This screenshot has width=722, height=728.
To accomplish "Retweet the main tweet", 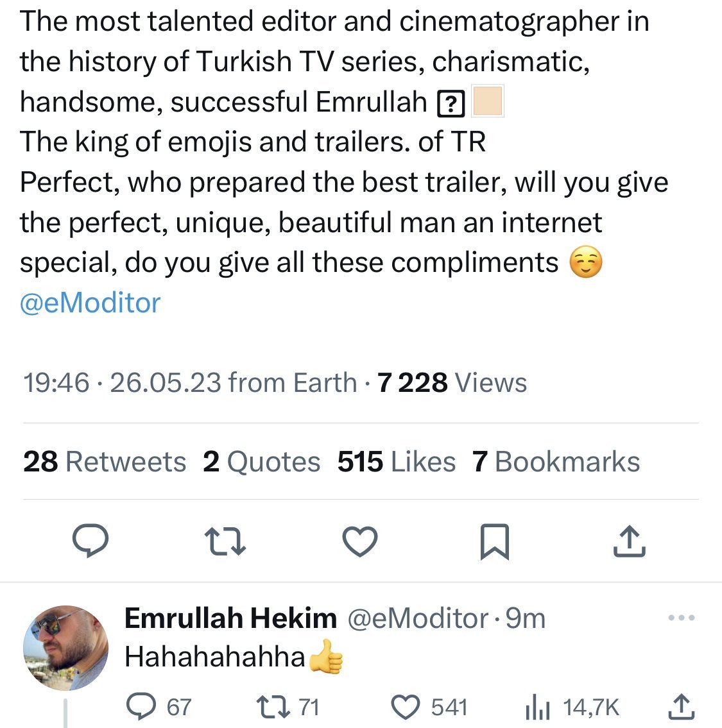I will coord(225,541).
